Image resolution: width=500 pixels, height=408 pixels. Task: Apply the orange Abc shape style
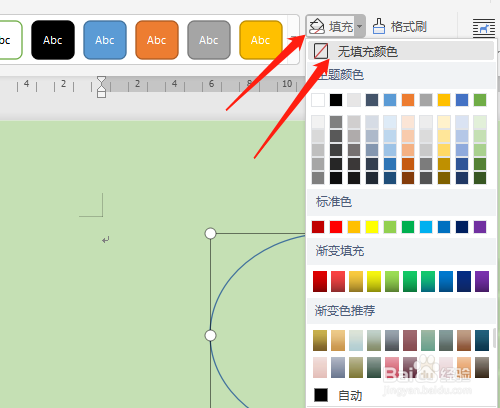point(157,40)
